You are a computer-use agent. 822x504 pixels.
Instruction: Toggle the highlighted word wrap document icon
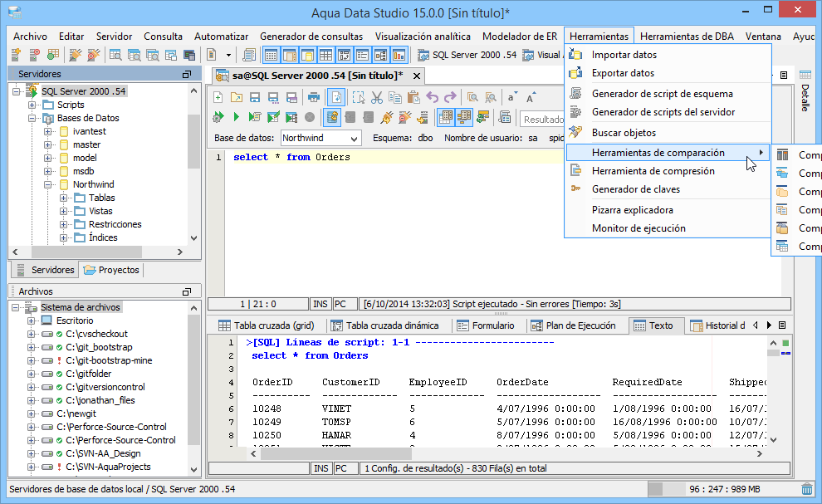click(336, 97)
